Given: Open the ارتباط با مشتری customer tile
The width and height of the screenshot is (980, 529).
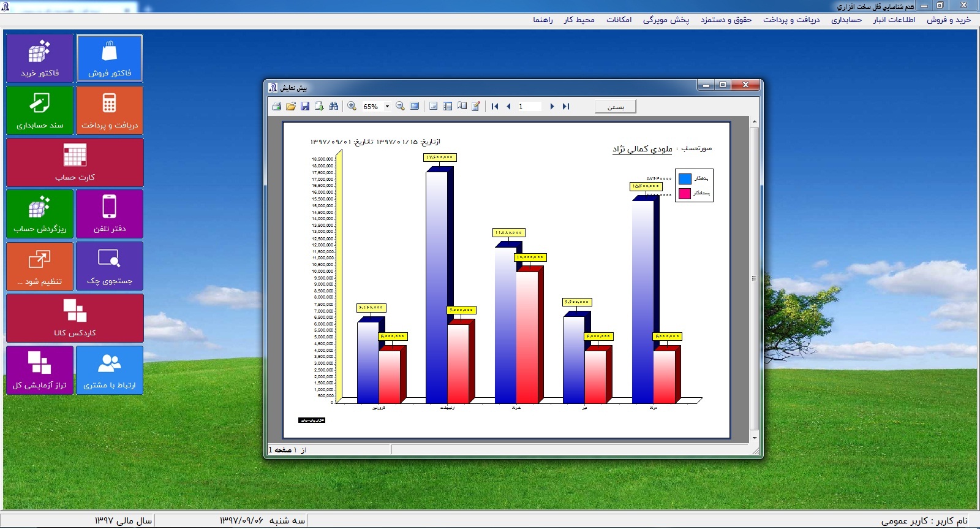Looking at the screenshot, I should [x=110, y=370].
